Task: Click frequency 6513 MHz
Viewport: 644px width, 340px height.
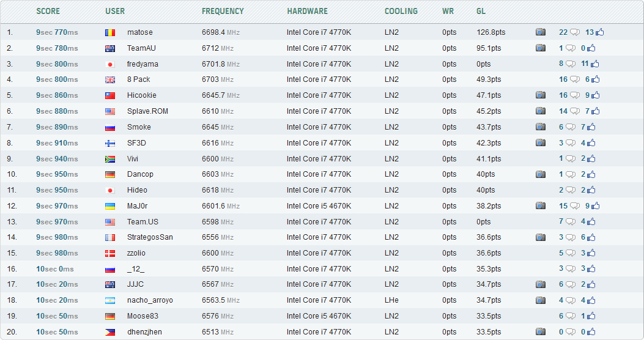Action: (218, 332)
